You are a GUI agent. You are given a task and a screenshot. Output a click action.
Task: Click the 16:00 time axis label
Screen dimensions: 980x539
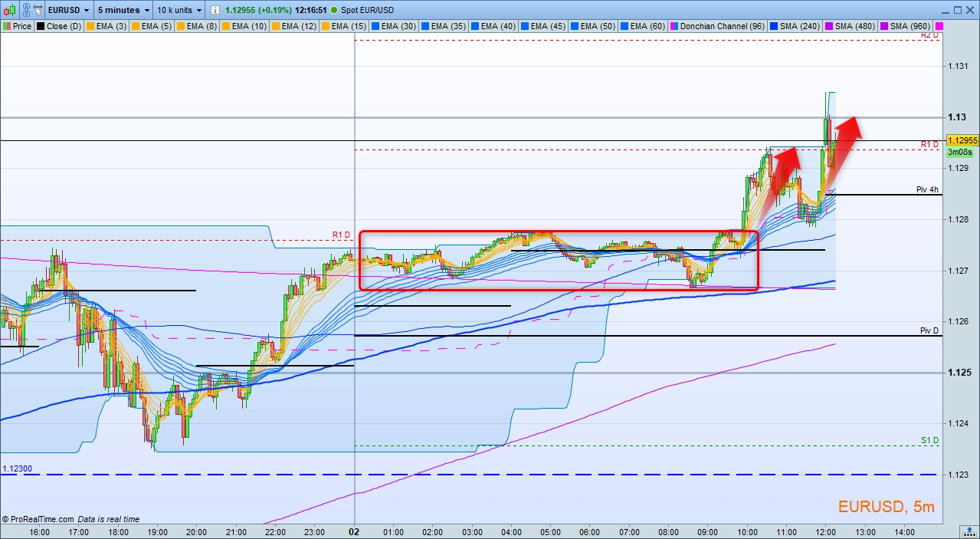[x=39, y=531]
